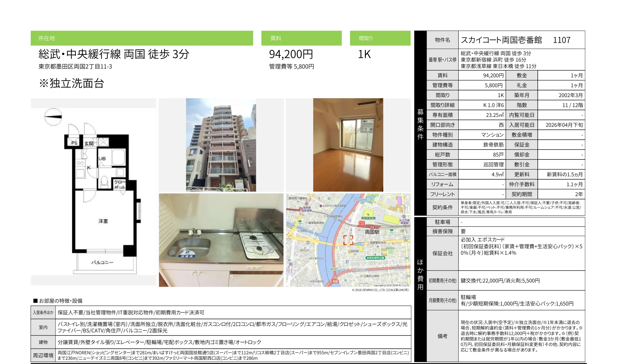Click the property name スカイコート両国壱番館
The height and width of the screenshot is (364, 618).
click(501, 40)
